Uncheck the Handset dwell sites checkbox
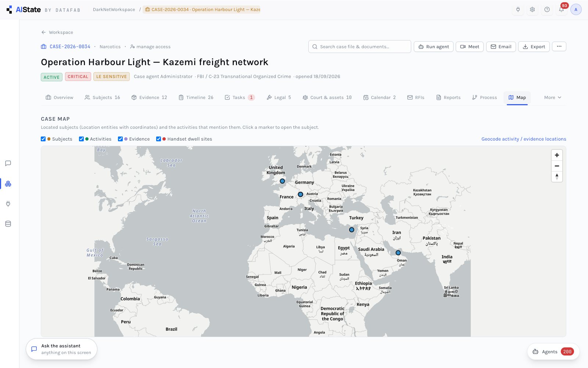 tap(158, 139)
